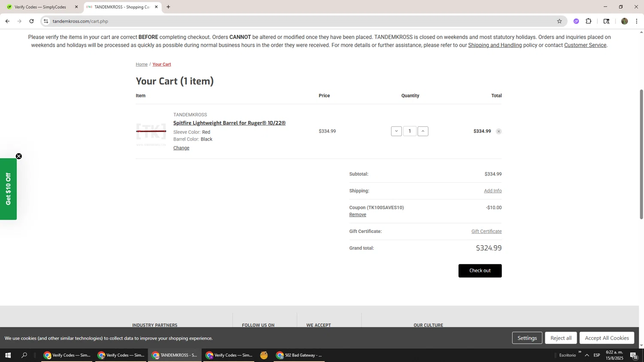The image size is (644, 362).
Task: Edit the quantity input field
Action: pos(410,131)
